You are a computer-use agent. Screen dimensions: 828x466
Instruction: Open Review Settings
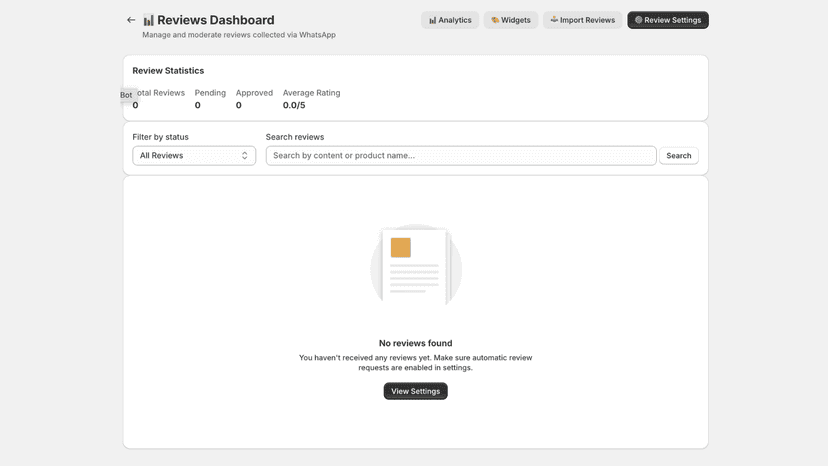pyautogui.click(x=668, y=20)
